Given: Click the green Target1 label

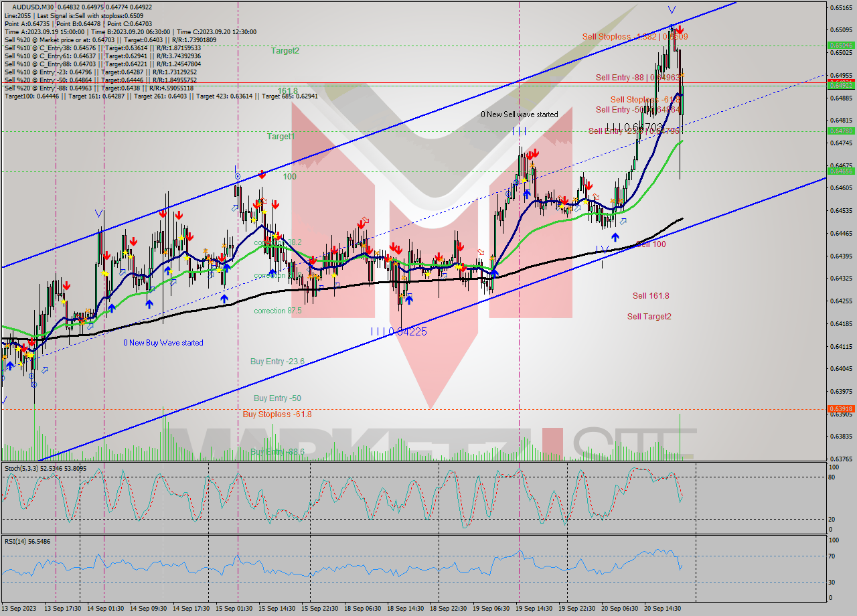Looking at the screenshot, I should (281, 137).
